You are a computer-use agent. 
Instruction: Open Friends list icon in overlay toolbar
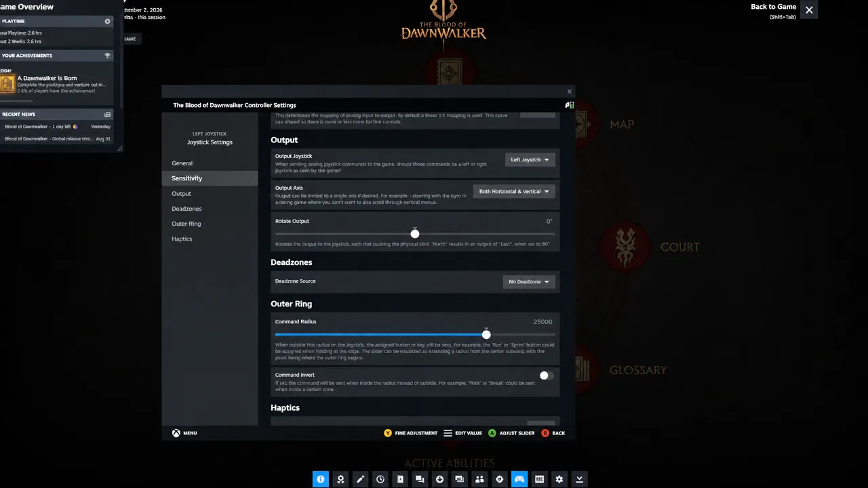[479, 479]
